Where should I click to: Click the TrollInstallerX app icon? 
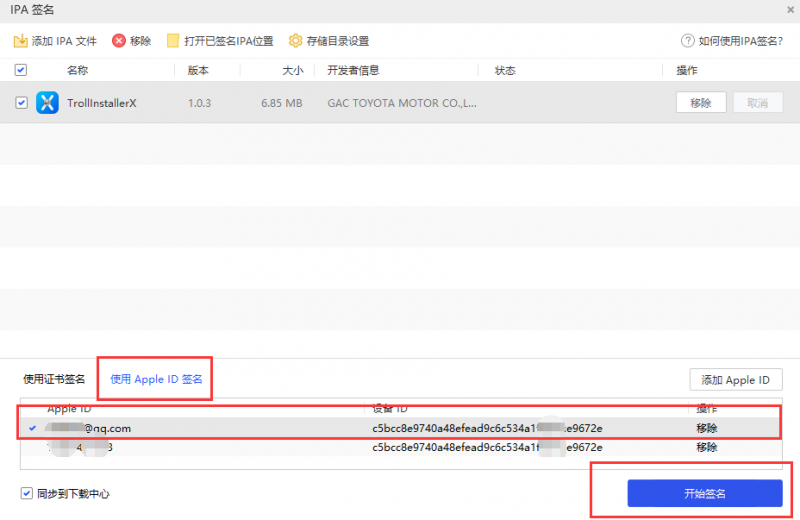pyautogui.click(x=47, y=103)
